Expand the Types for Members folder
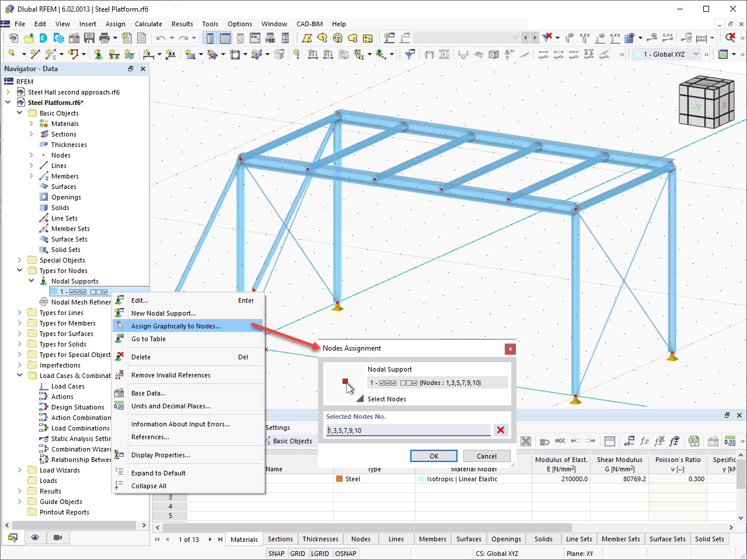The width and height of the screenshot is (747, 560). coord(20,323)
